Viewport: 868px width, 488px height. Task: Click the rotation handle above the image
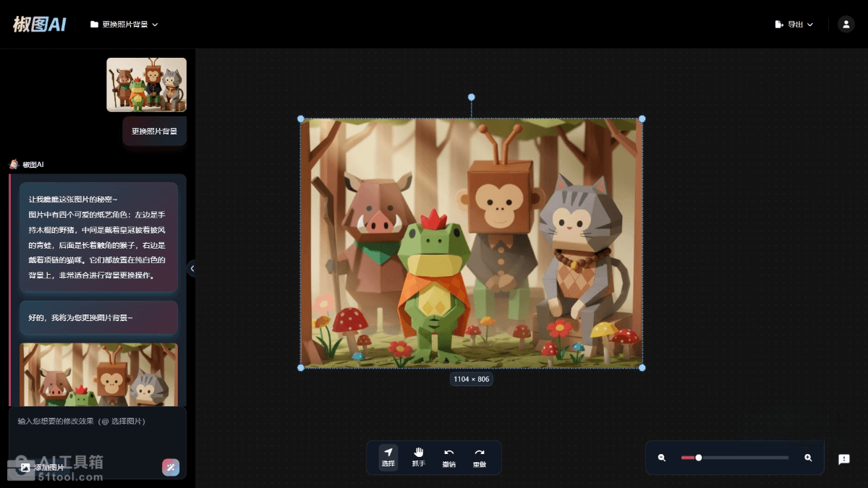472,97
